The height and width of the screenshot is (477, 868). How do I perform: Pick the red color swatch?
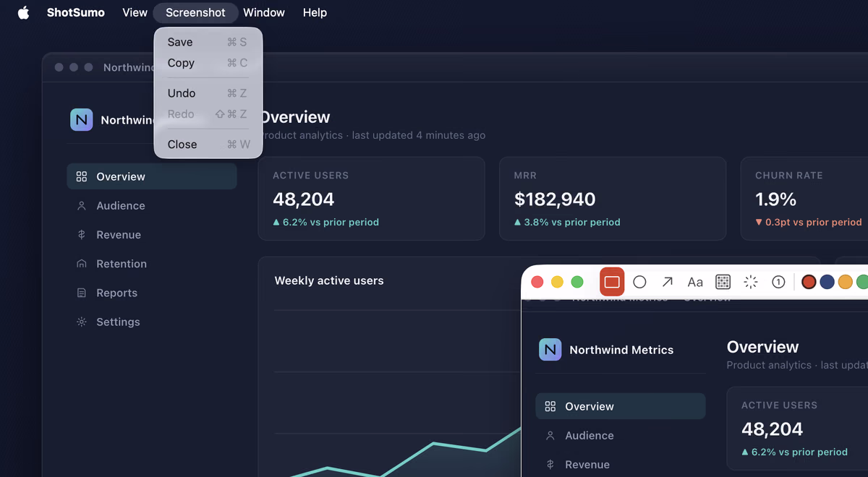(809, 282)
